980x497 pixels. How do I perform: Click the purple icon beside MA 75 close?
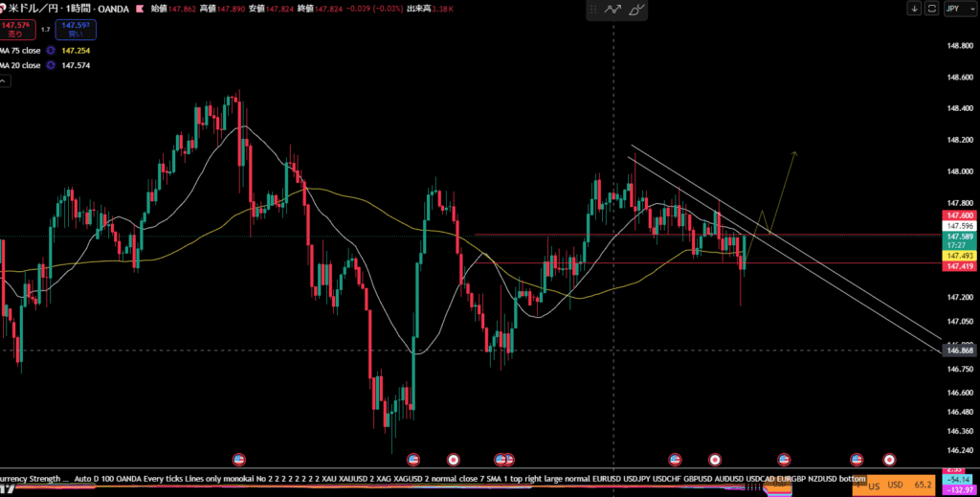(x=50, y=50)
